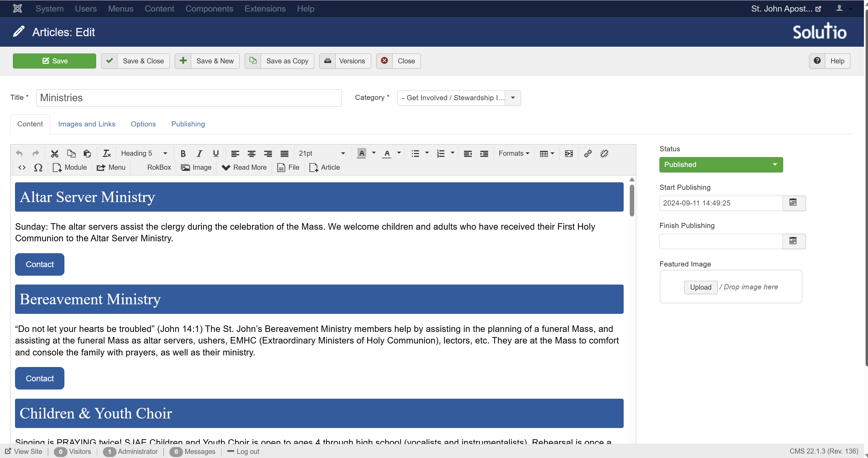Viewport: 868px width, 458px height.
Task: Click Upload featured image button
Action: (x=700, y=287)
